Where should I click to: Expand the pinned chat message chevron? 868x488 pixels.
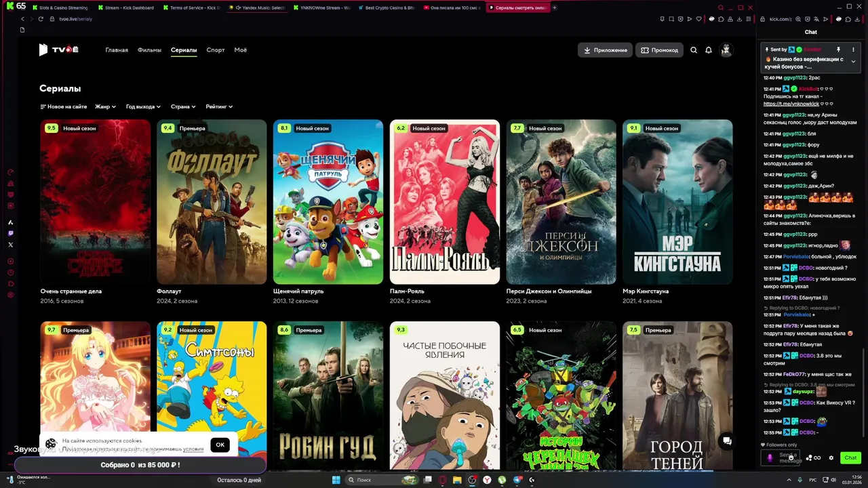pyautogui.click(x=853, y=62)
